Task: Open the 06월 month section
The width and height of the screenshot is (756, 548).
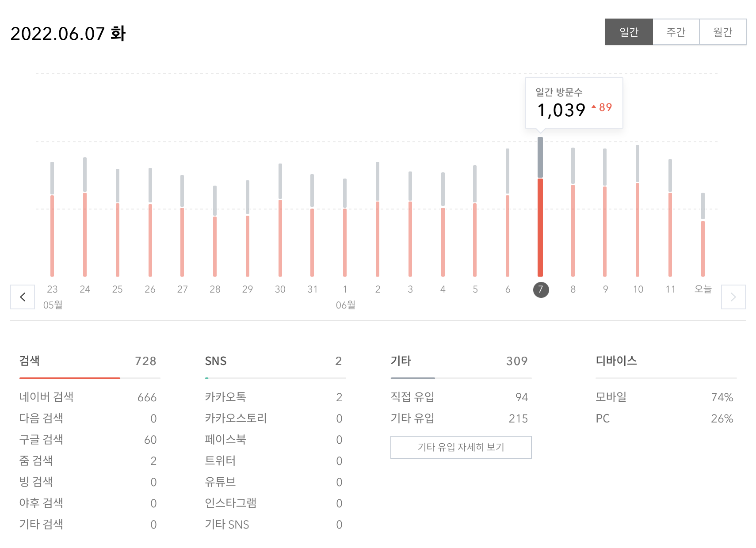Action: [345, 304]
